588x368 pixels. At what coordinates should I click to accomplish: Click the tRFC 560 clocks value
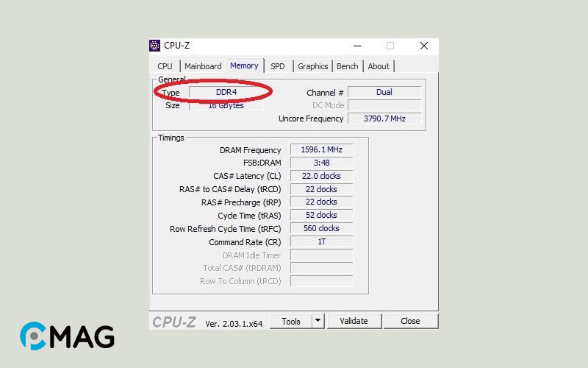(321, 228)
